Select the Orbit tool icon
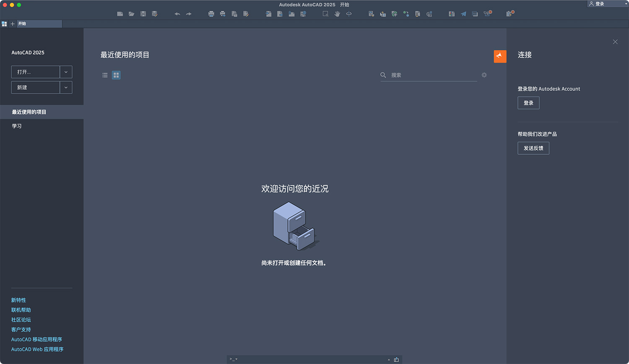 (x=349, y=14)
